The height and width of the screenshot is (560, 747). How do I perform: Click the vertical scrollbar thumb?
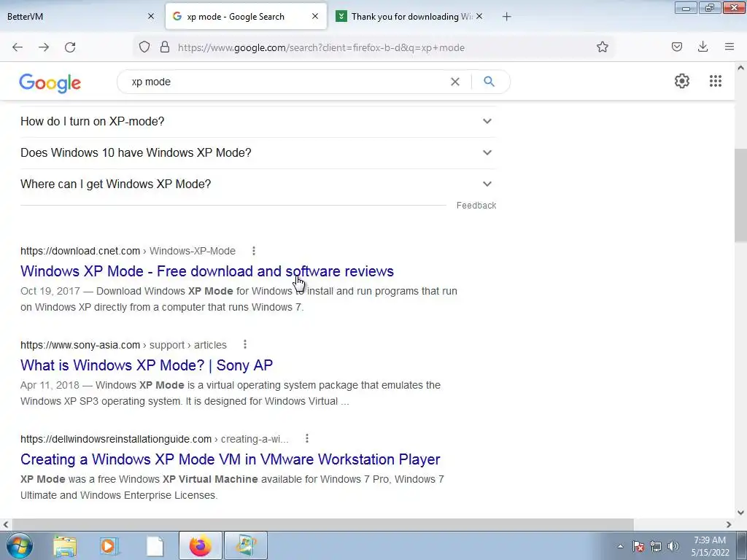740,195
